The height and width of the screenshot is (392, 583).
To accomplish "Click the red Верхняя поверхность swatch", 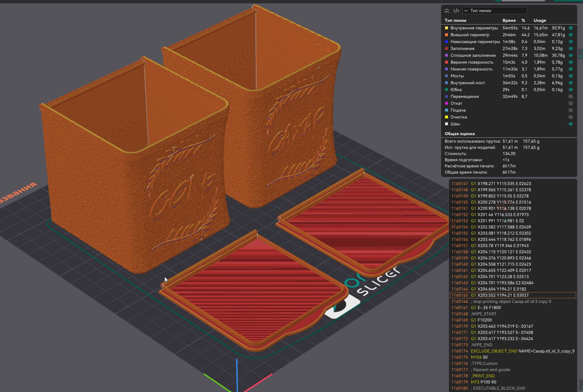I will point(446,62).
